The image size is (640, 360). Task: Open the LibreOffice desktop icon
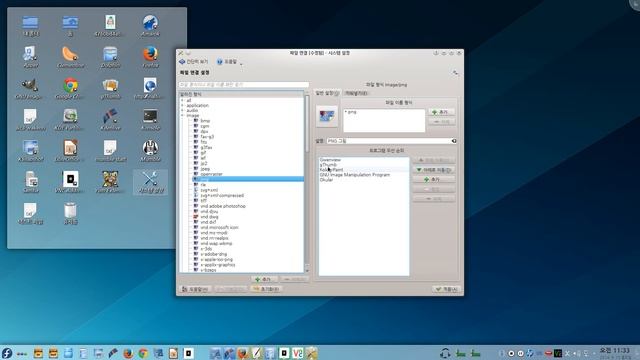(70, 151)
